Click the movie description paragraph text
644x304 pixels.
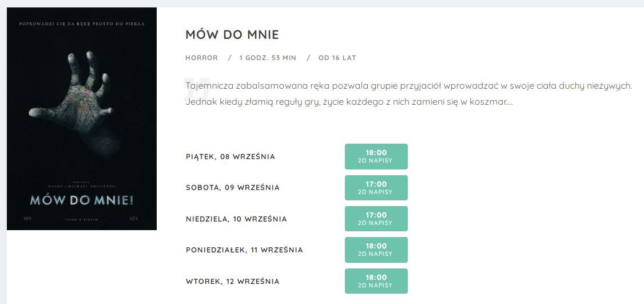[408, 94]
